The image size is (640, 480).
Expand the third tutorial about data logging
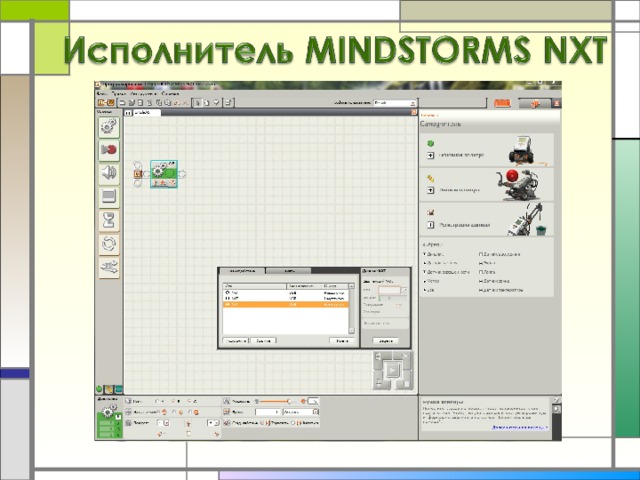click(430, 225)
